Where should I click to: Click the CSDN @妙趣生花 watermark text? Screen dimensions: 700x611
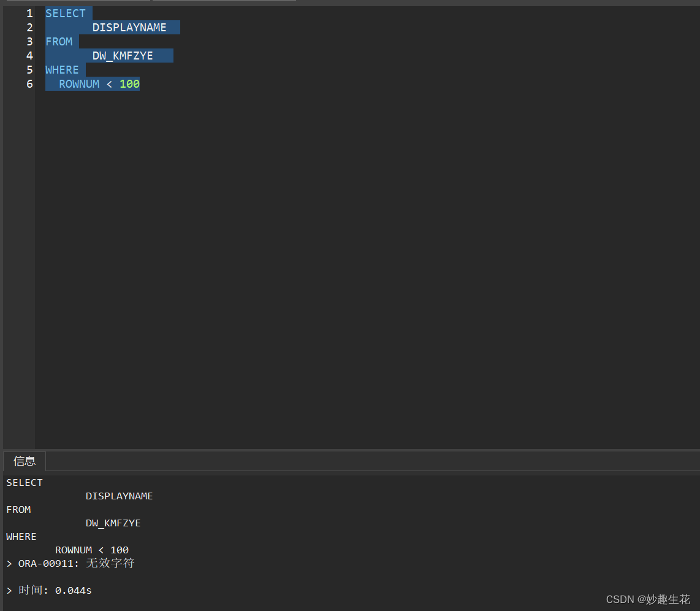click(x=647, y=599)
